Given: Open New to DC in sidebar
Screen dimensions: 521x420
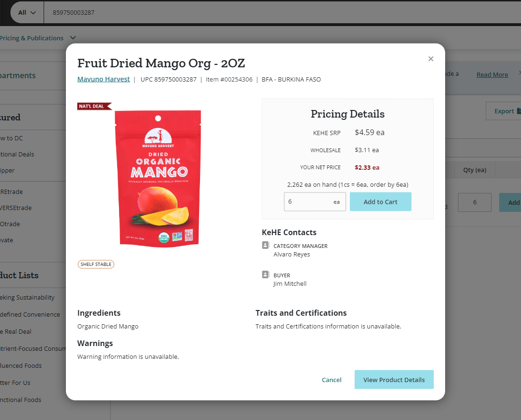Looking at the screenshot, I should [x=11, y=138].
